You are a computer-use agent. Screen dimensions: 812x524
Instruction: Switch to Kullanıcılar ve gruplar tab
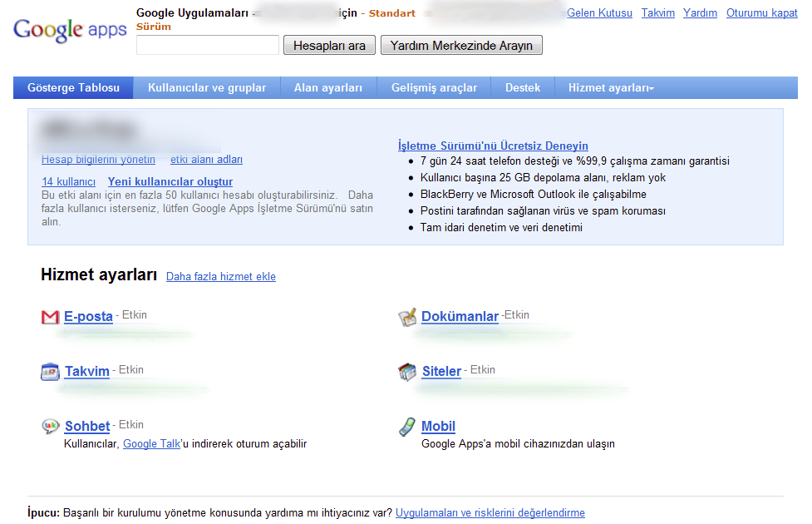coord(207,87)
